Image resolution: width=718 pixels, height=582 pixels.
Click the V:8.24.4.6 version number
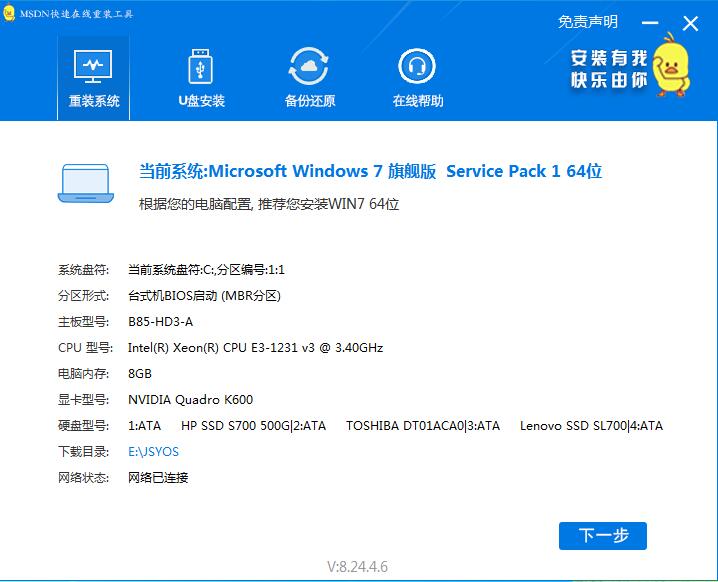[357, 567]
